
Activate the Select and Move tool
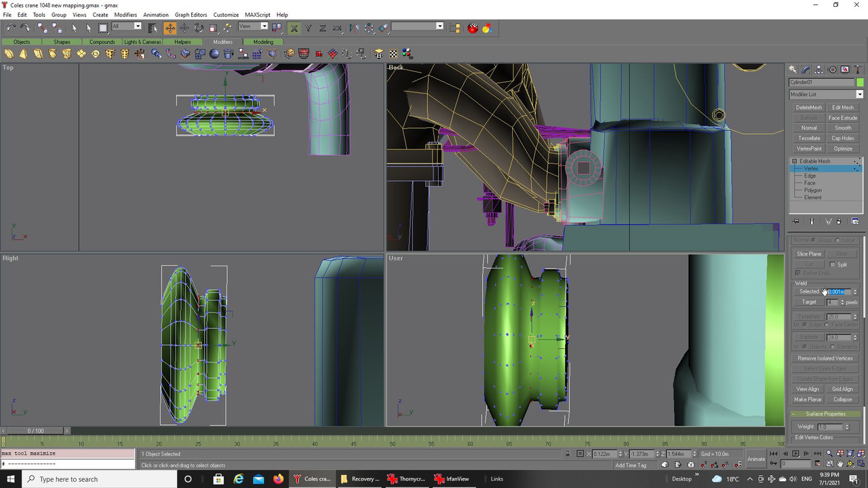pyautogui.click(x=170, y=28)
